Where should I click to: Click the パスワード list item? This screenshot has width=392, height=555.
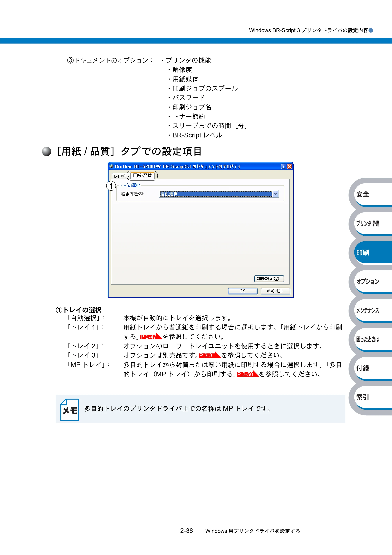click(189, 98)
